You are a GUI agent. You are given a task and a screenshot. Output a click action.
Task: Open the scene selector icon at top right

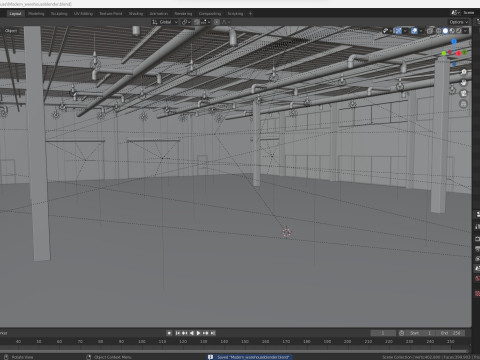coord(455,13)
